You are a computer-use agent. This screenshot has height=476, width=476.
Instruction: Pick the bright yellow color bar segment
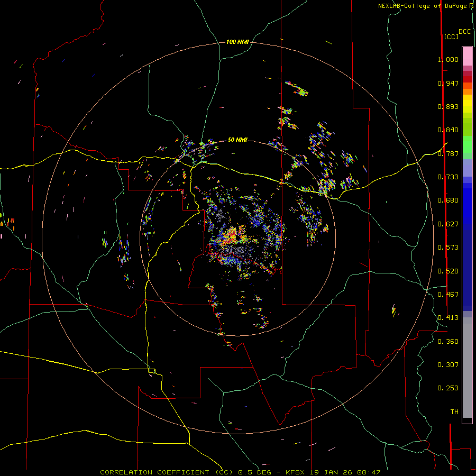pyautogui.click(x=467, y=104)
